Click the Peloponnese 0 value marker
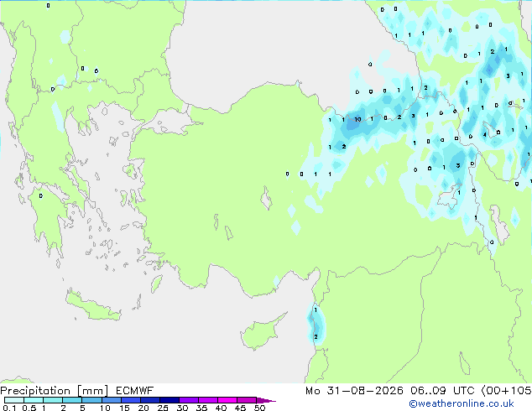The height and width of the screenshot is (411, 532). click(x=41, y=196)
